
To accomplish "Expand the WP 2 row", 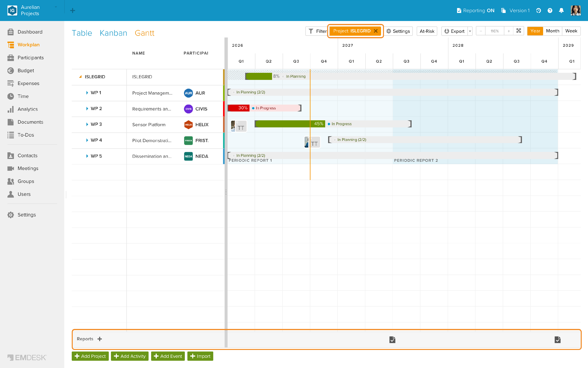I will (87, 109).
